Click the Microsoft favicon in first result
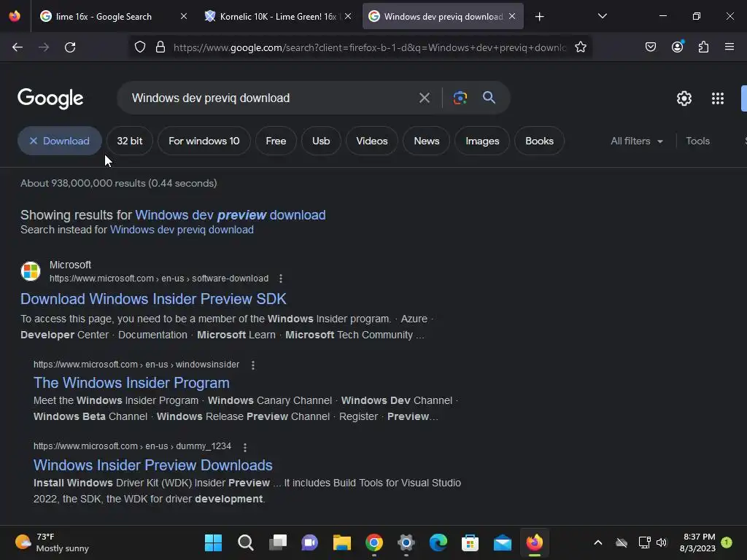 point(31,271)
